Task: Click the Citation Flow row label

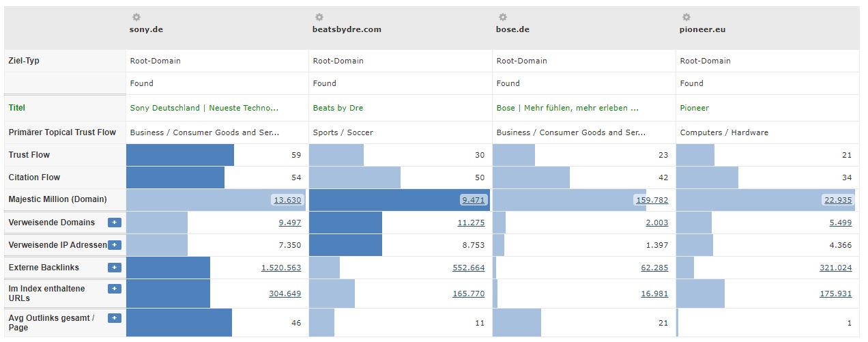Action: click(34, 177)
